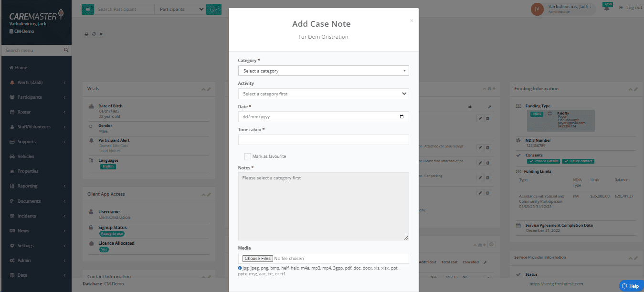The image size is (644, 292).
Task: Enable the Mark as favourite checkbox
Action: click(x=248, y=156)
